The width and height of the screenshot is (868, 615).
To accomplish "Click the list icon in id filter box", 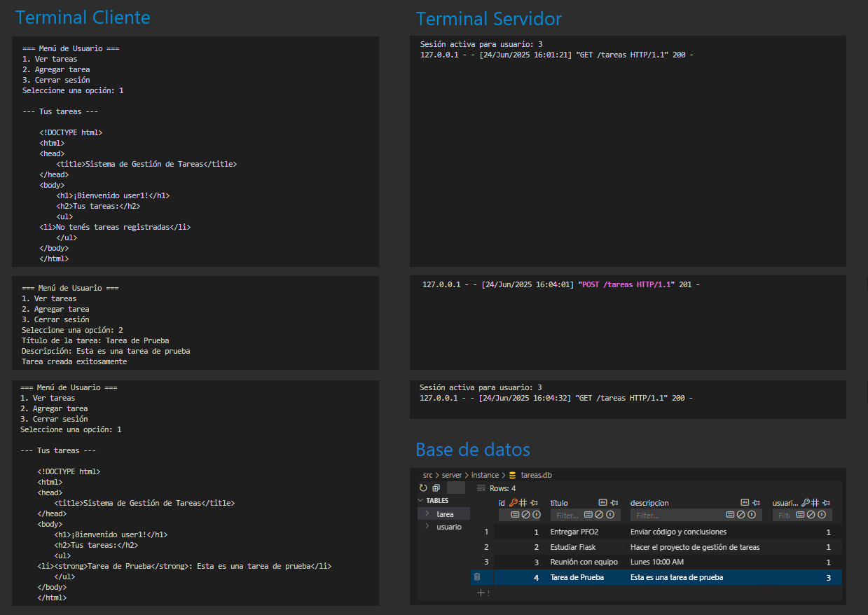I will pos(515,515).
